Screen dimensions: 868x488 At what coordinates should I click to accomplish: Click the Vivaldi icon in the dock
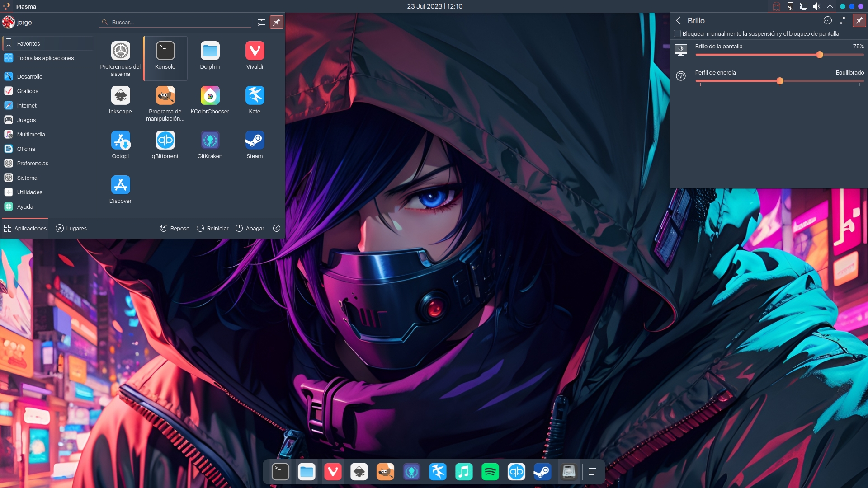(333, 472)
